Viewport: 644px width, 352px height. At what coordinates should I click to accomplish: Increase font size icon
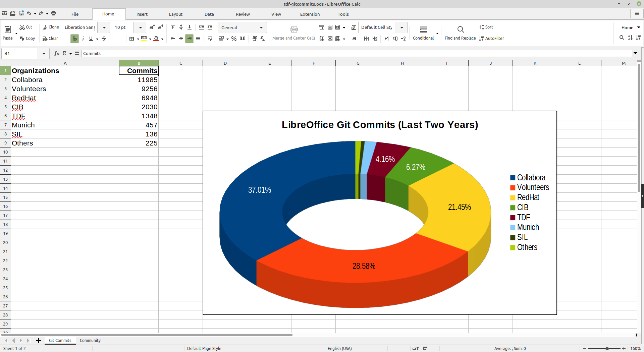pos(152,27)
